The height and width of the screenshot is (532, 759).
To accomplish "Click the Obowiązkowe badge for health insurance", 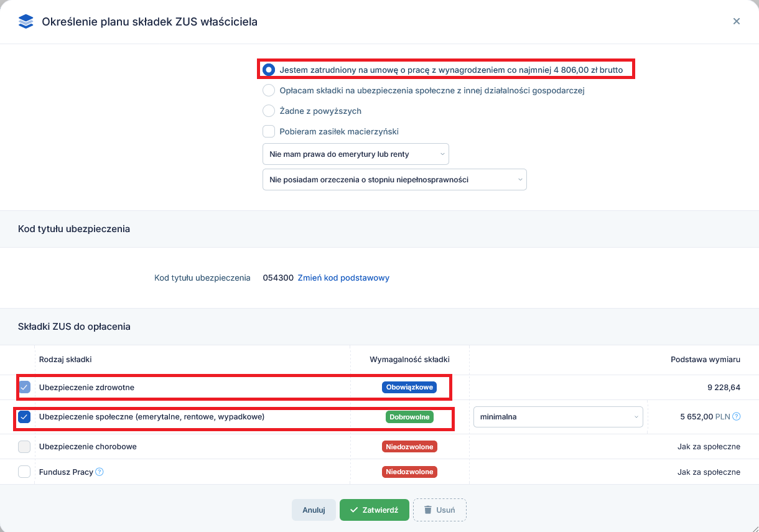I will (409, 387).
